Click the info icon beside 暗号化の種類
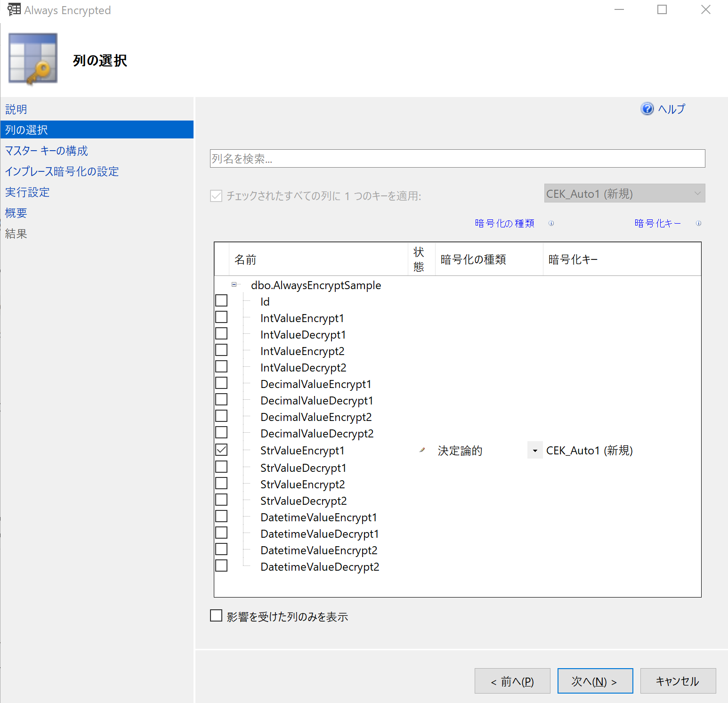Screen dimensions: 728x703 tap(551, 223)
